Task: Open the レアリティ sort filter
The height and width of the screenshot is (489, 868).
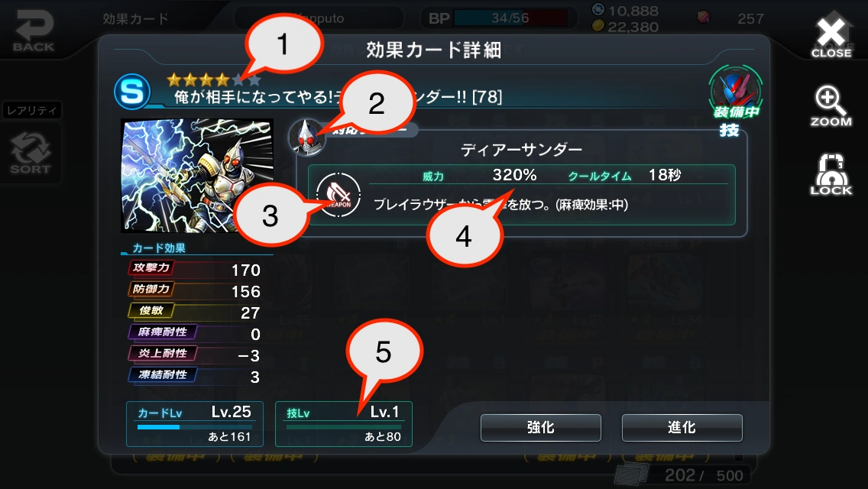Action: coord(31,110)
